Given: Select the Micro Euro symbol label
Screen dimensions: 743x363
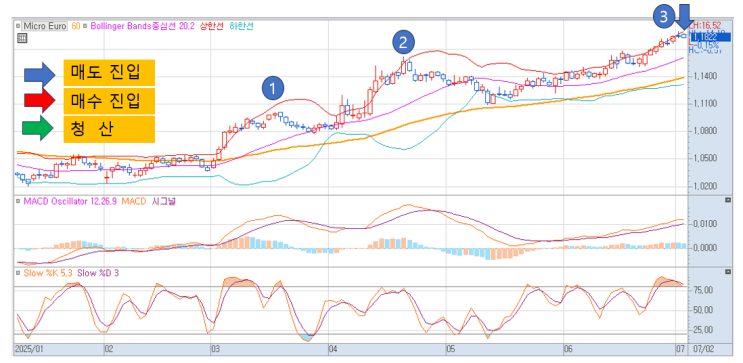Looking at the screenshot, I should point(45,26).
